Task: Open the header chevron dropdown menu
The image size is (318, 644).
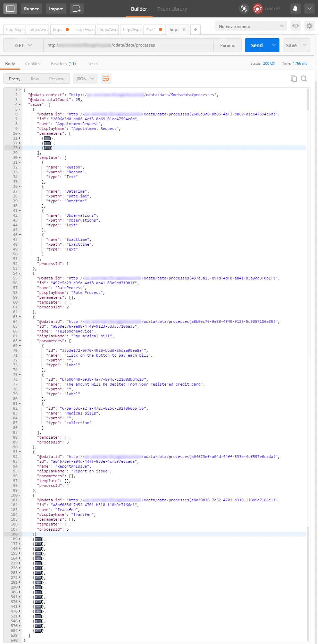Action: coord(309,9)
